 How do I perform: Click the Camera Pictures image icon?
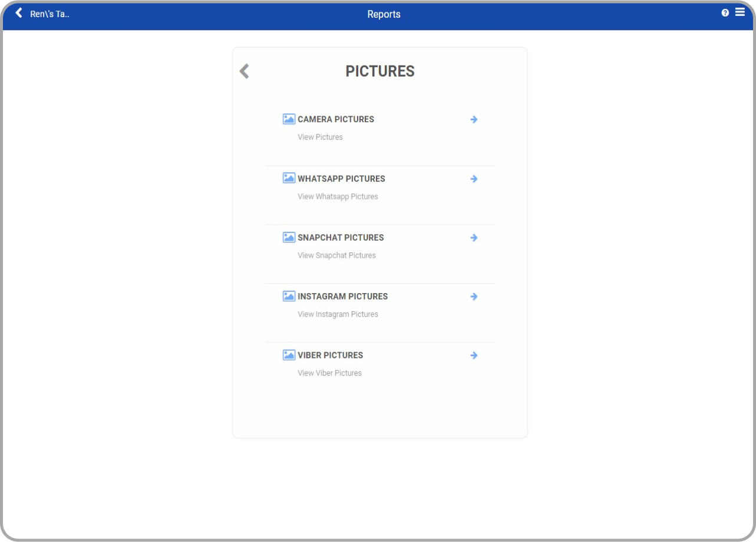tap(289, 119)
